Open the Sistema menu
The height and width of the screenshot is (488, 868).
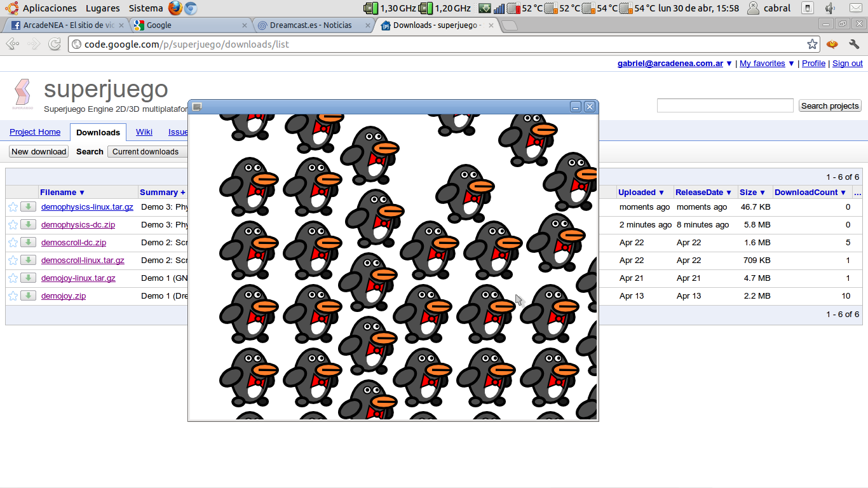(x=146, y=8)
